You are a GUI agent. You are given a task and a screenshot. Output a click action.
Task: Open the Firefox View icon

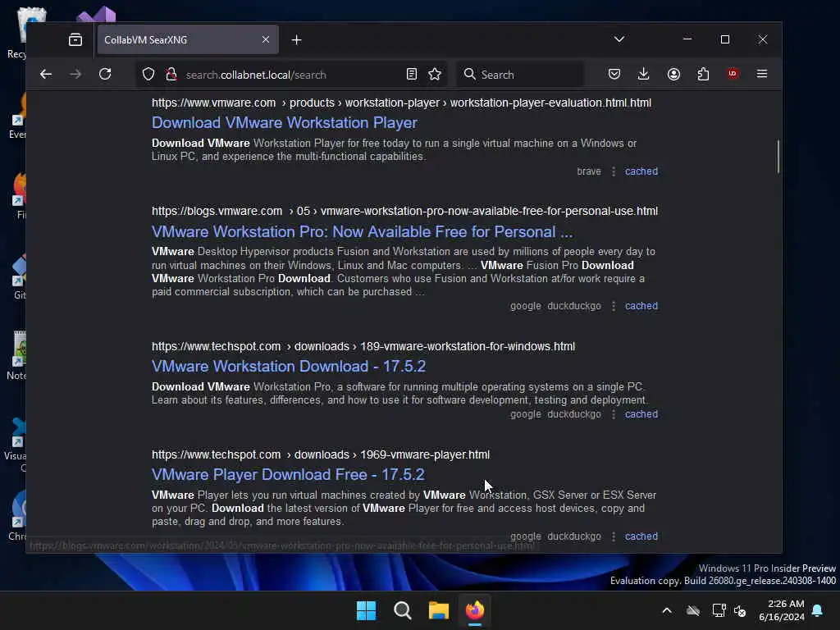[75, 39]
